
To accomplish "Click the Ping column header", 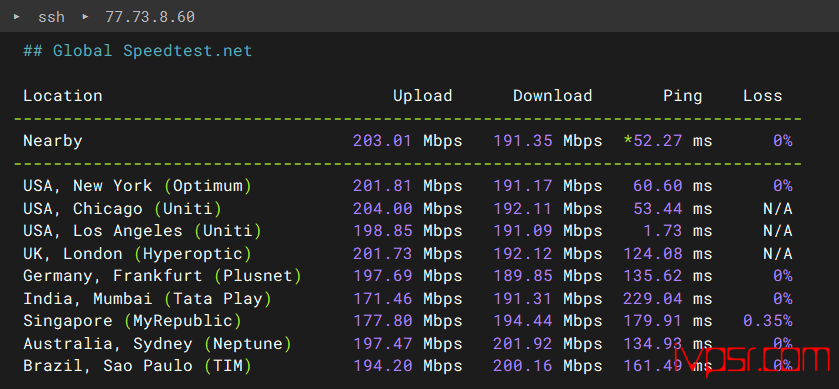I will [683, 96].
